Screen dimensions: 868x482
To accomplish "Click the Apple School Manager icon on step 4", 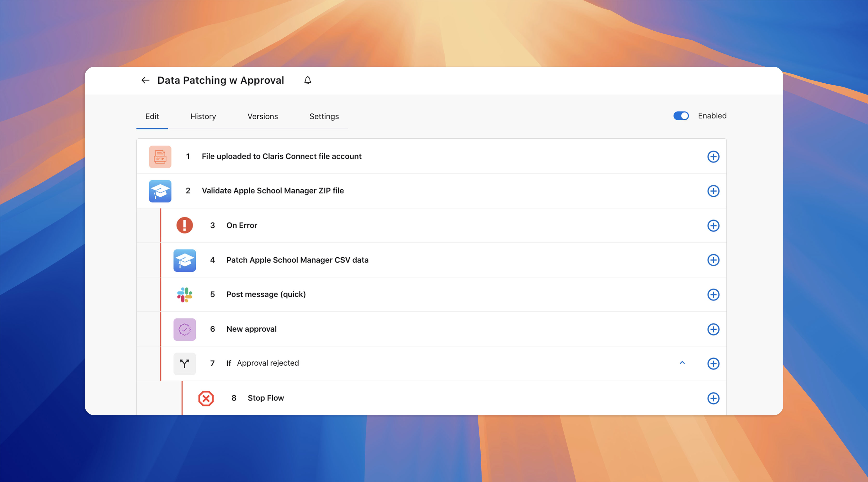I will click(185, 260).
